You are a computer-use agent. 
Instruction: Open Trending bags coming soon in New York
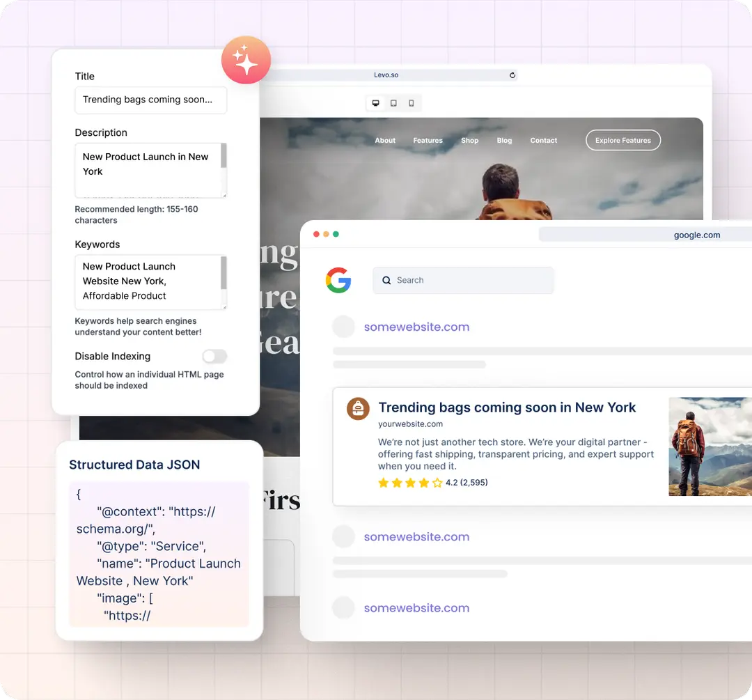click(507, 407)
